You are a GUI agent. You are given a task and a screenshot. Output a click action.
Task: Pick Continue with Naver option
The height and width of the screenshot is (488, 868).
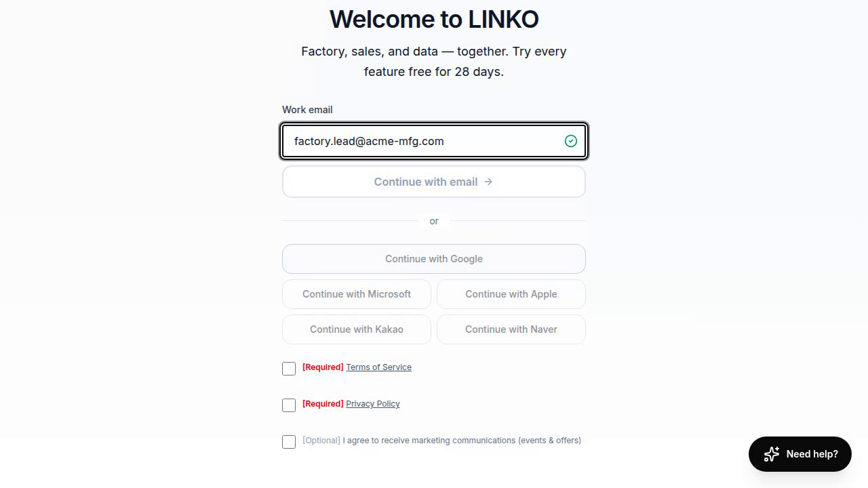[511, 329]
